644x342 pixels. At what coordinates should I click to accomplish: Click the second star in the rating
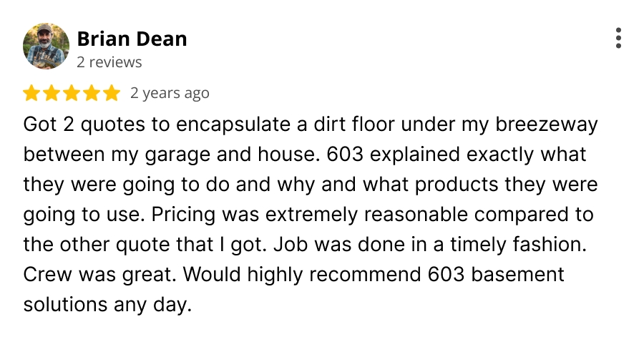(x=52, y=93)
